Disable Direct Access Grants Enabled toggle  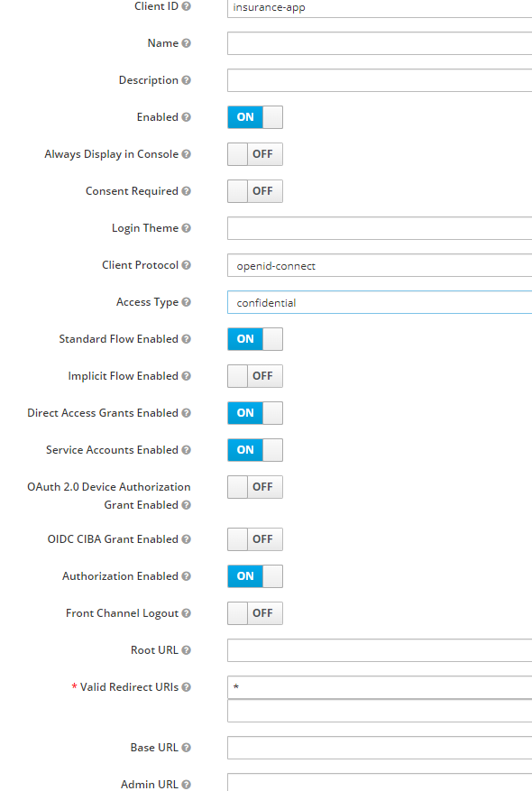pos(255,413)
